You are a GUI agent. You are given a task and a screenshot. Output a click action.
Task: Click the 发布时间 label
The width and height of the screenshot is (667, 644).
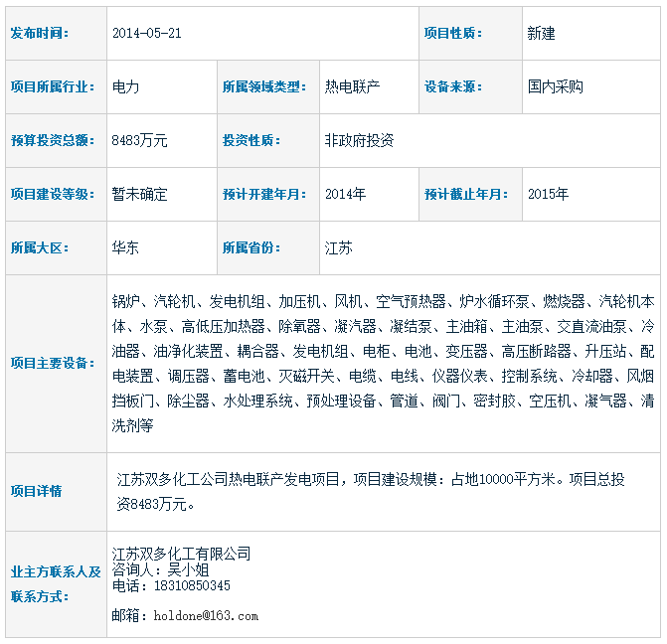39,33
